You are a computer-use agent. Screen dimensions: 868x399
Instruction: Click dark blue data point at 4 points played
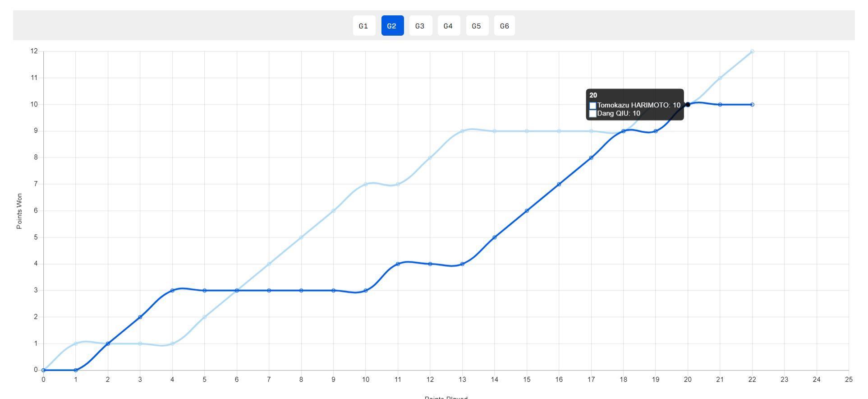[172, 291]
